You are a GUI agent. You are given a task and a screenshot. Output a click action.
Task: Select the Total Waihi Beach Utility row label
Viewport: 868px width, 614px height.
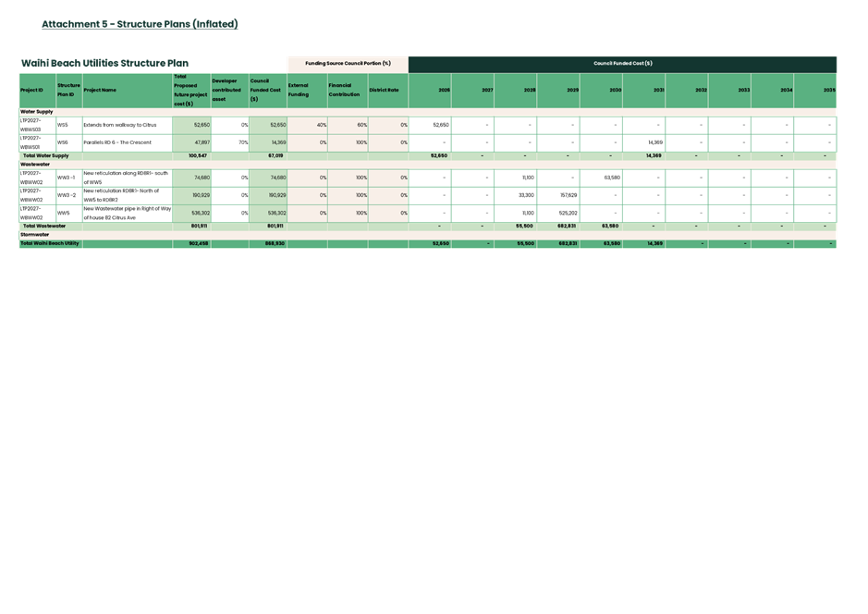pyautogui.click(x=50, y=244)
